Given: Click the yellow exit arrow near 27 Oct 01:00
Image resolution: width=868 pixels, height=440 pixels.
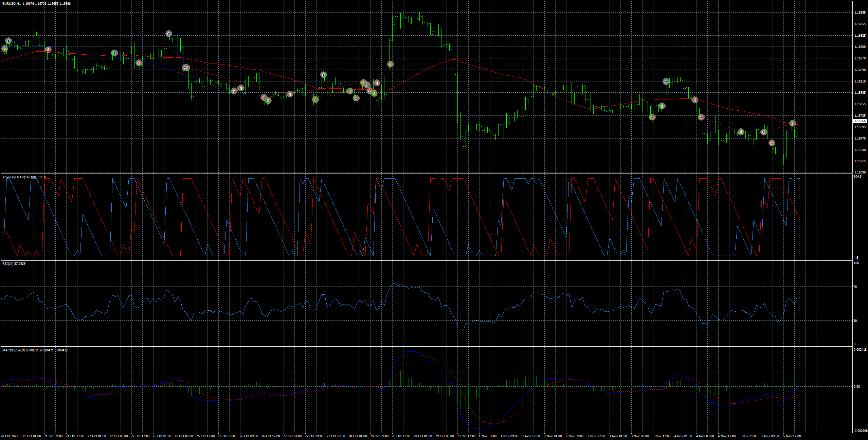Looking at the screenshot, I should pos(290,94).
